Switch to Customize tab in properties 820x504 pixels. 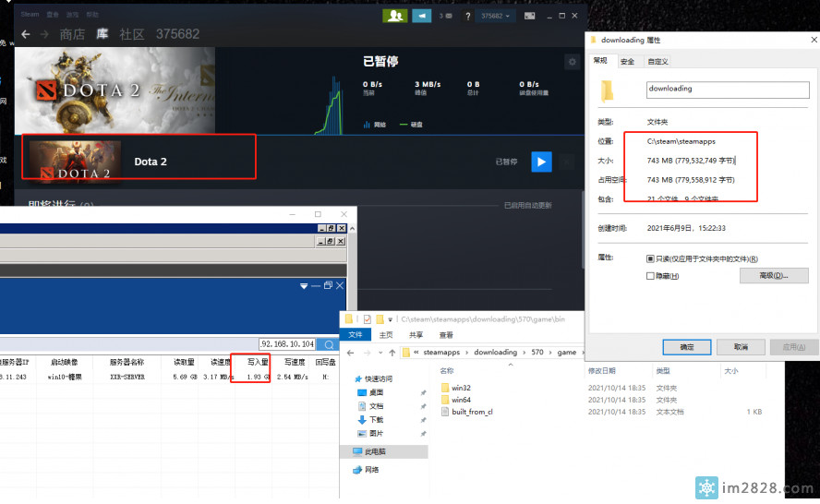(x=657, y=62)
